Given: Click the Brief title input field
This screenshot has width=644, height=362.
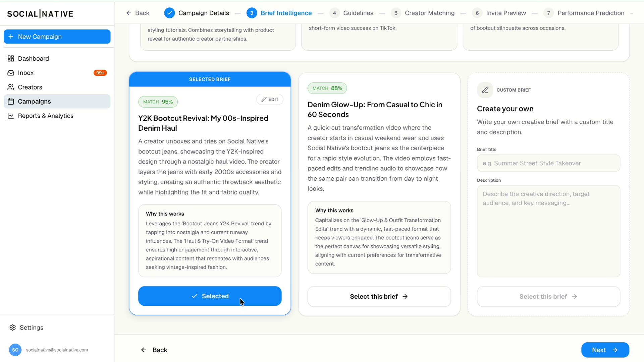Looking at the screenshot, I should 548,163.
